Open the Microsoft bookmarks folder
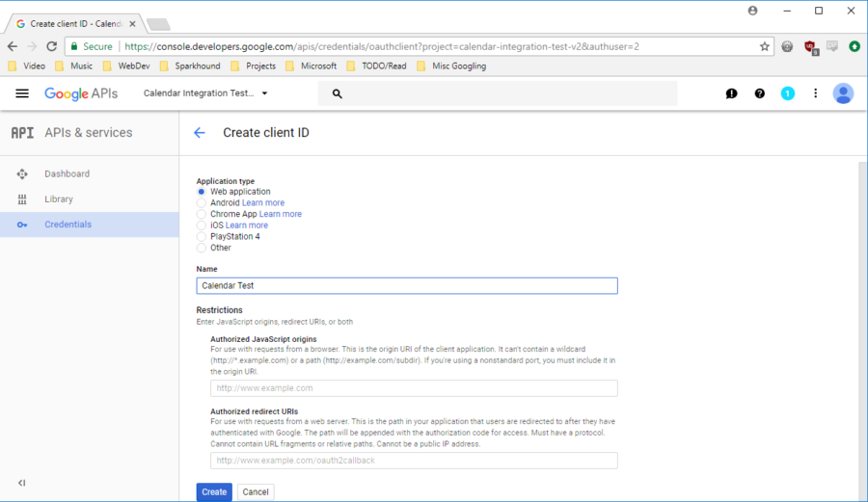868x502 pixels. click(311, 66)
